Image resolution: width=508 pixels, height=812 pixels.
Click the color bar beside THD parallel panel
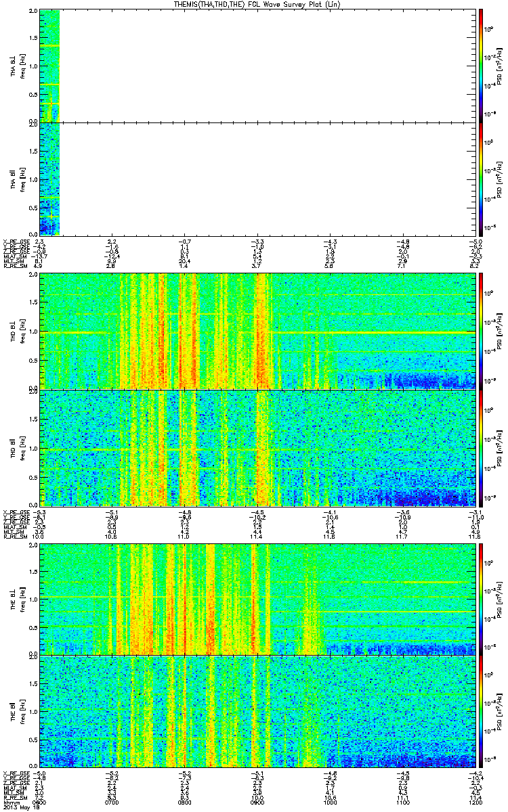(481, 448)
